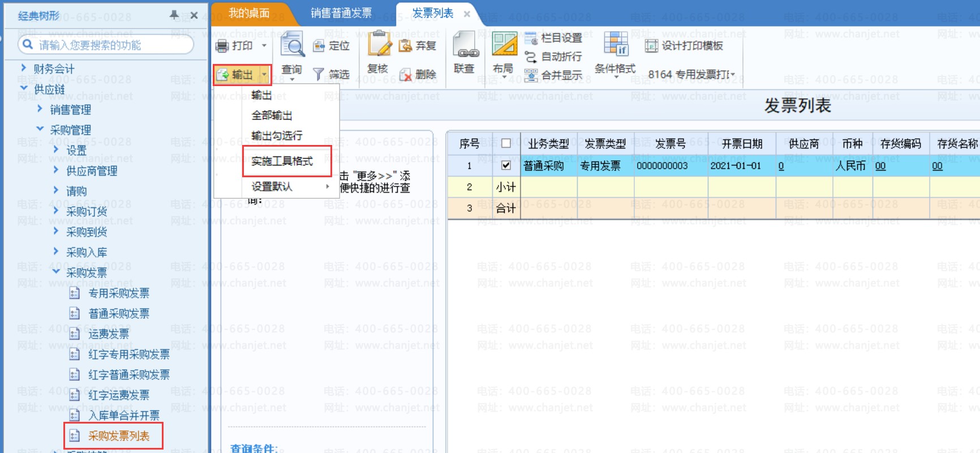Expand the 设置 tree node
The image size is (980, 453).
click(55, 149)
